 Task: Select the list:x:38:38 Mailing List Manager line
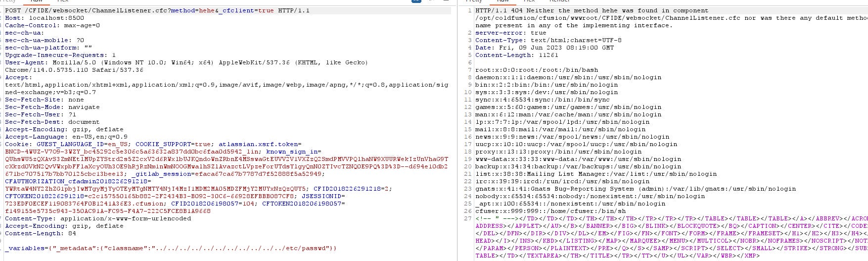click(596, 174)
